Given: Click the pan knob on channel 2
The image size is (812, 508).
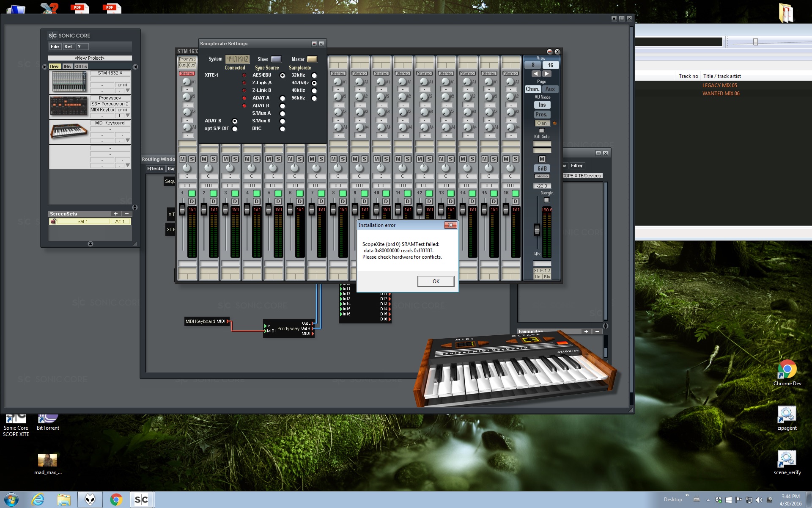Looking at the screenshot, I should 208,168.
